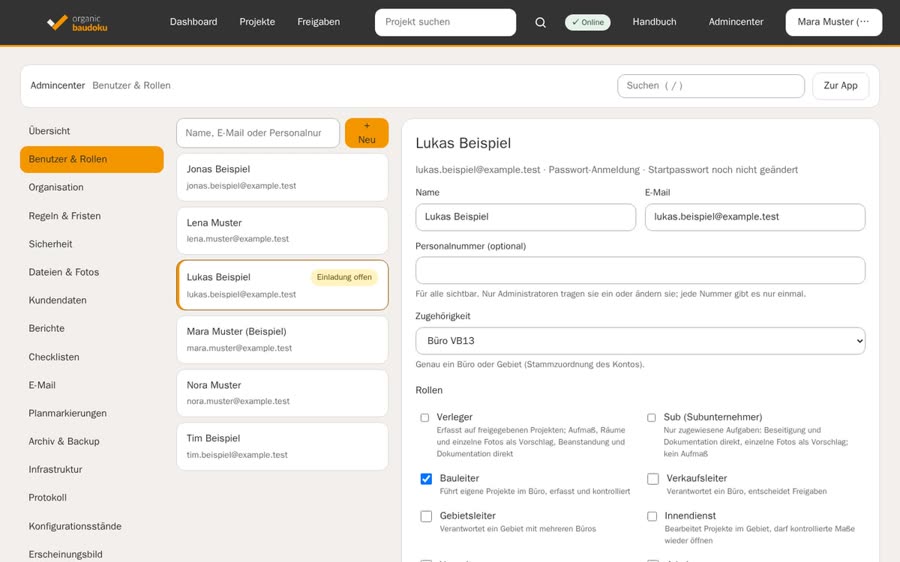Select user Tim Beispiel
Viewport: 900px width, 562px height.
coord(282,447)
